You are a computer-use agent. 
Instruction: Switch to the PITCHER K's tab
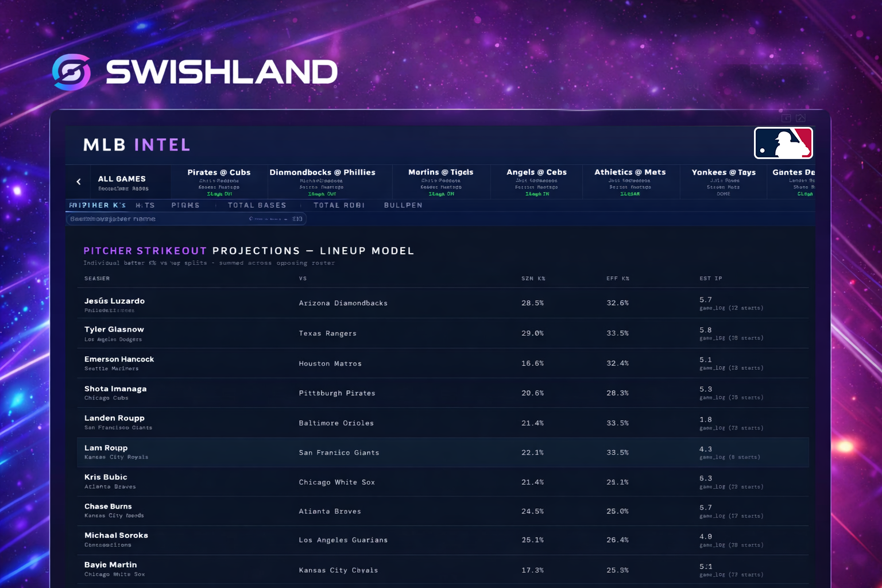[x=98, y=205]
